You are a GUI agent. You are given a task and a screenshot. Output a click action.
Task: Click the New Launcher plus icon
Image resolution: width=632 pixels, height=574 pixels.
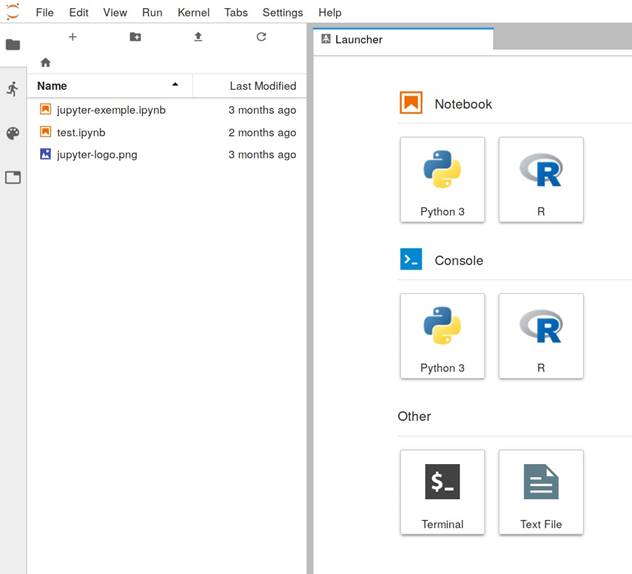(x=72, y=37)
